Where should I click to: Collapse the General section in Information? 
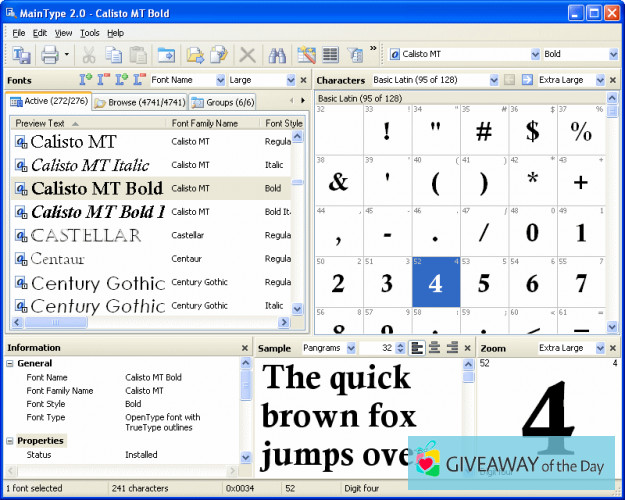(x=10, y=364)
